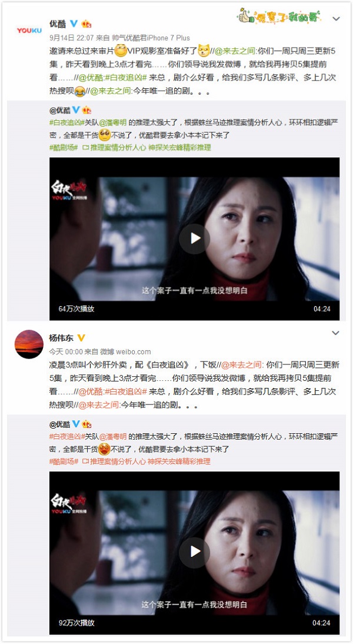Open green 推理案情分析人心 video link
Image resolution: width=353 pixels, height=644 pixels.
(114, 147)
